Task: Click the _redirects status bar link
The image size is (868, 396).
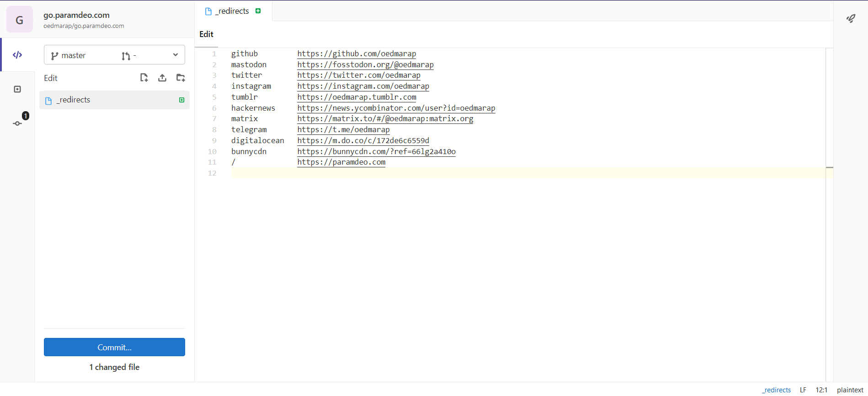Action: click(776, 390)
